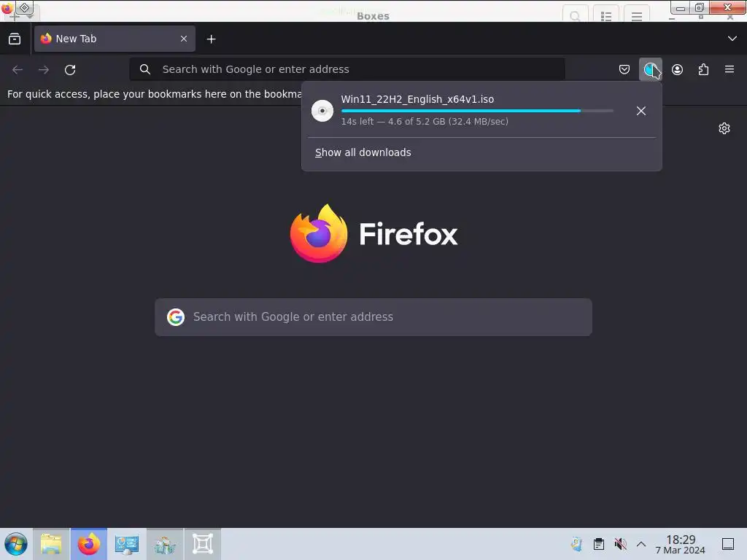Open the Boxes taskbar icon

(x=203, y=544)
